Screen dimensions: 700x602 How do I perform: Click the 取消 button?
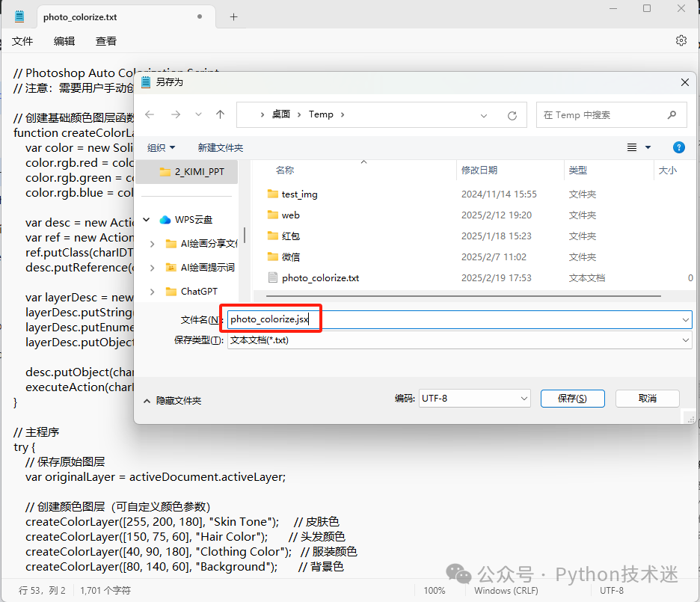(648, 399)
